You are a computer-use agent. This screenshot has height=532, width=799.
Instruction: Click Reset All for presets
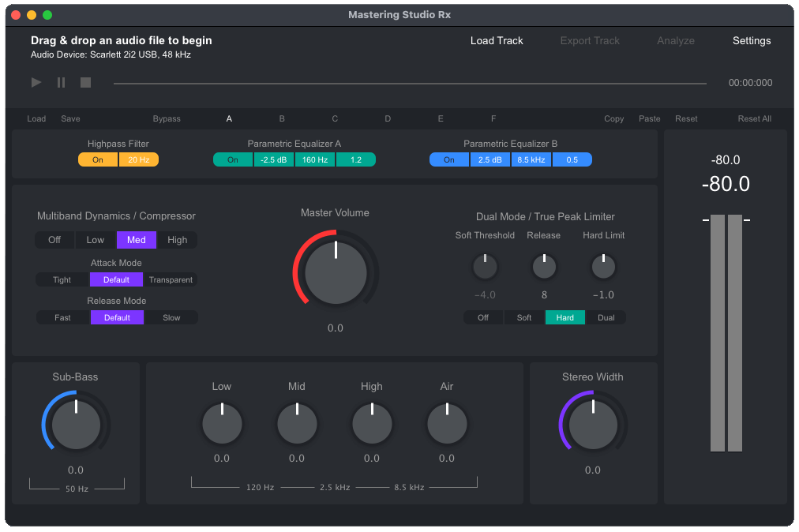(x=754, y=118)
